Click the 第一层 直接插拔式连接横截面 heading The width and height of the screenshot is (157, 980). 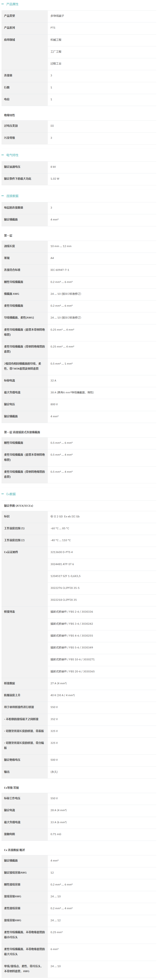(22, 432)
